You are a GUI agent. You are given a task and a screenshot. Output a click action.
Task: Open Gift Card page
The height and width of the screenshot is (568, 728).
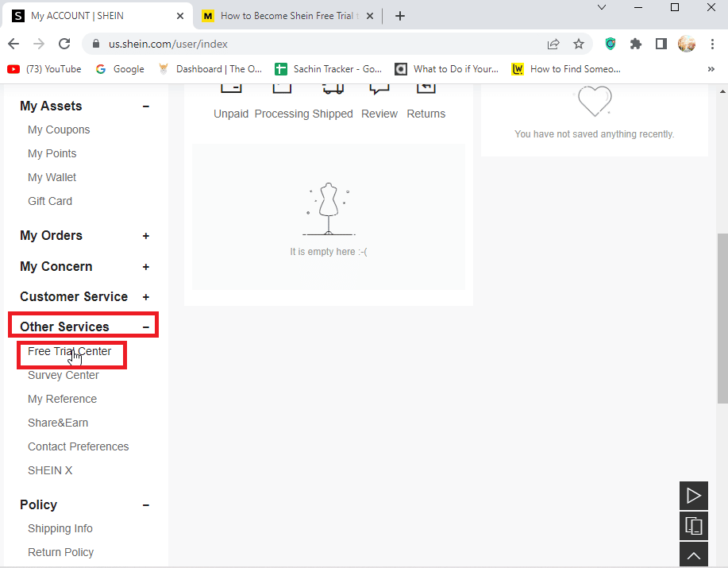(50, 201)
